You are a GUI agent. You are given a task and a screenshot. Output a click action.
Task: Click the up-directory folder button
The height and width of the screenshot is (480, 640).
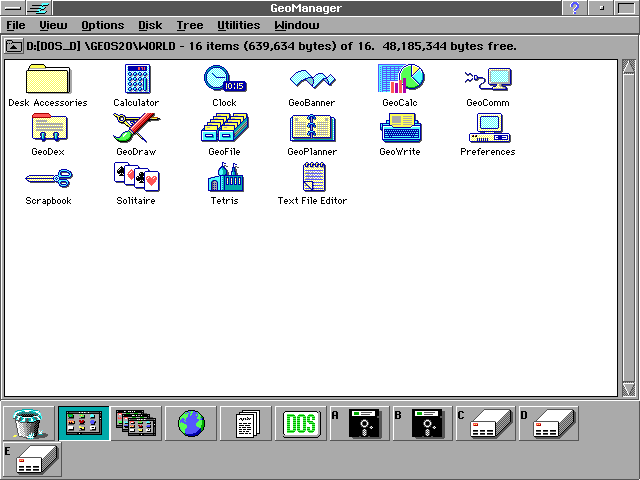13,46
